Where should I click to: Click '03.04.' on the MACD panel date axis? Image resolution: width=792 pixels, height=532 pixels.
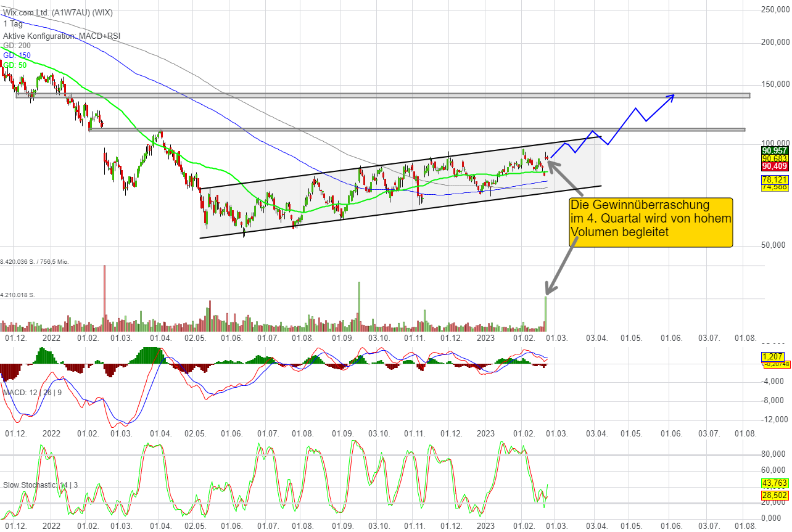596,433
